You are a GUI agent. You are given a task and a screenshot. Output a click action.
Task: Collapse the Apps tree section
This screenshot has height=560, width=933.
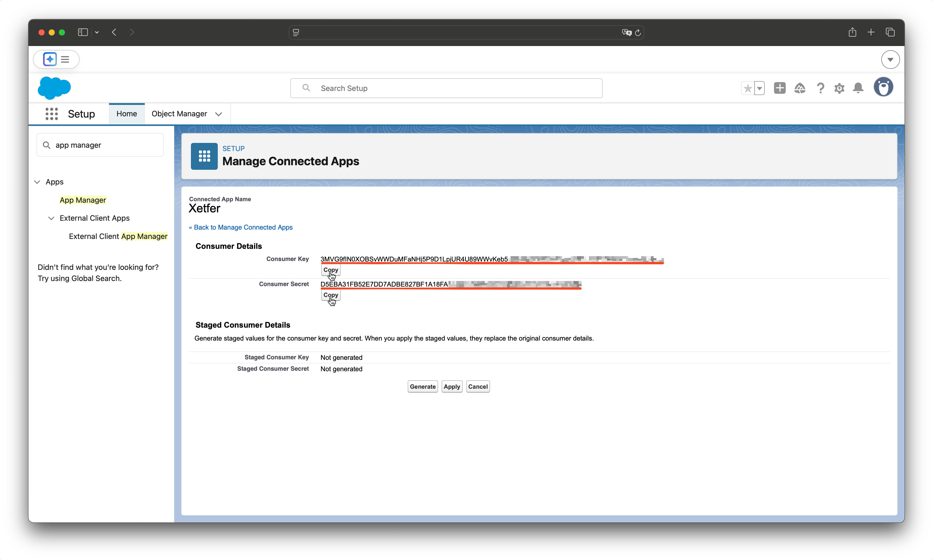pos(37,182)
